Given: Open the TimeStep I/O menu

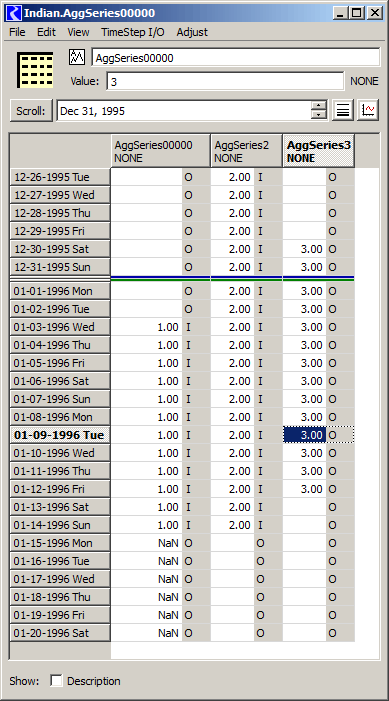Looking at the screenshot, I should click(133, 32).
